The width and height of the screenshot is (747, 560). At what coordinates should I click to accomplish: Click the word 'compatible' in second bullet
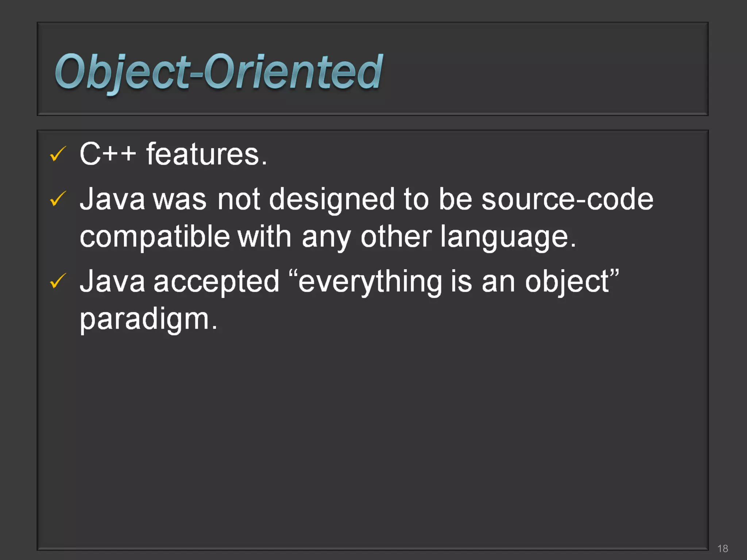pyautogui.click(x=155, y=237)
